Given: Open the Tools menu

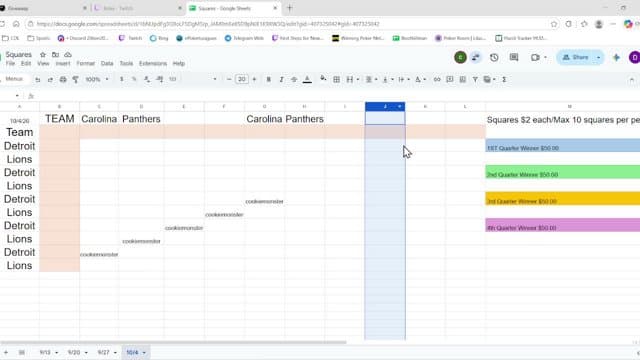Looking at the screenshot, I should tap(126, 63).
